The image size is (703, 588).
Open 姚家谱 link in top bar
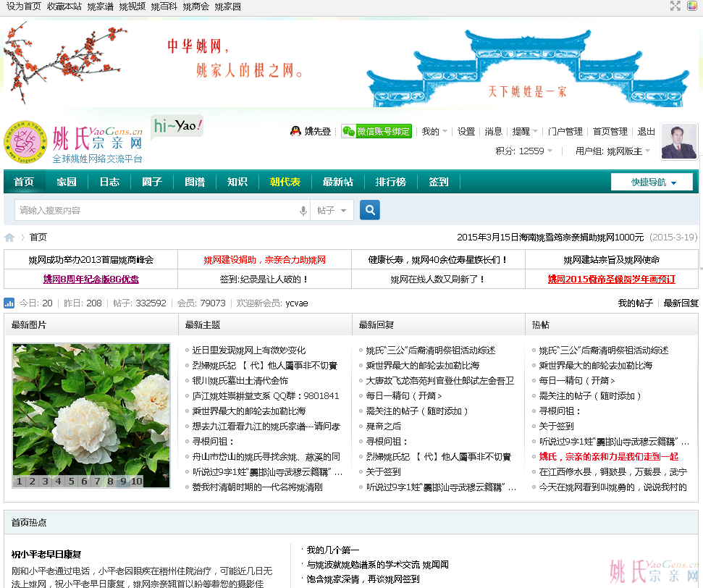(x=101, y=7)
